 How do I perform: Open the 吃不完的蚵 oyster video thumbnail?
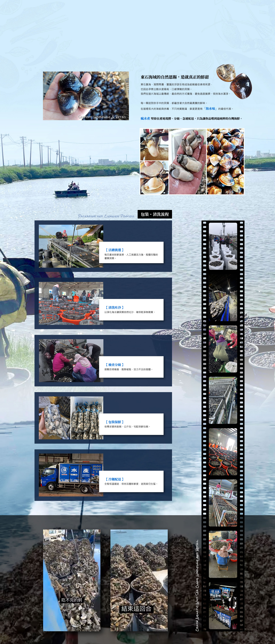[72, 580]
